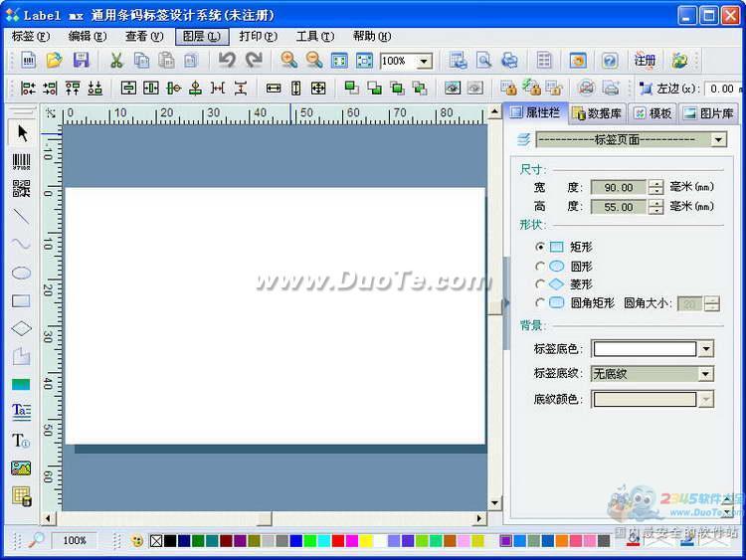The height and width of the screenshot is (560, 746).
Task: Select the rectangle drawing tool
Action: tap(22, 300)
